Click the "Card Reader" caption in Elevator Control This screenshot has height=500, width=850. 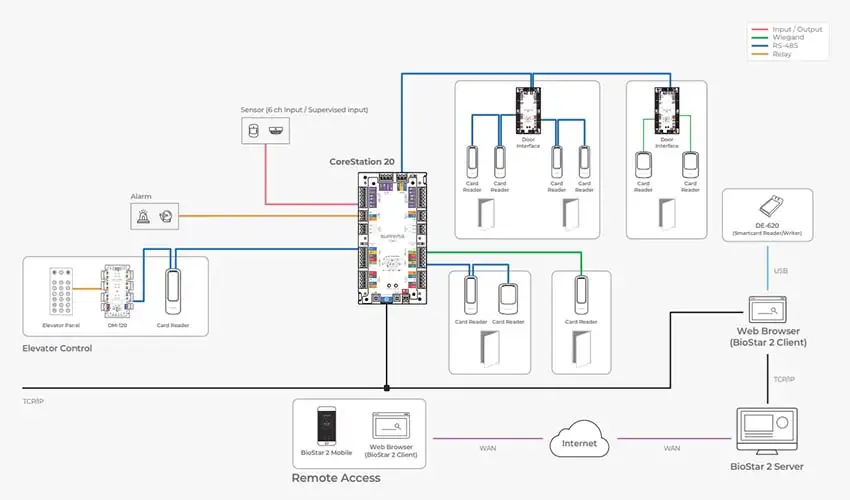click(173, 325)
